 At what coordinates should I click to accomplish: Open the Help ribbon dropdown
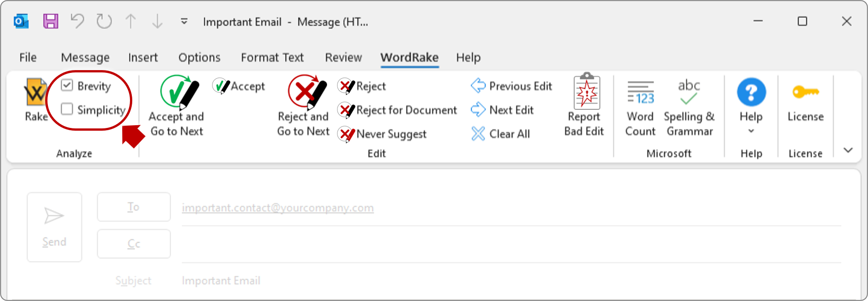[x=751, y=107]
